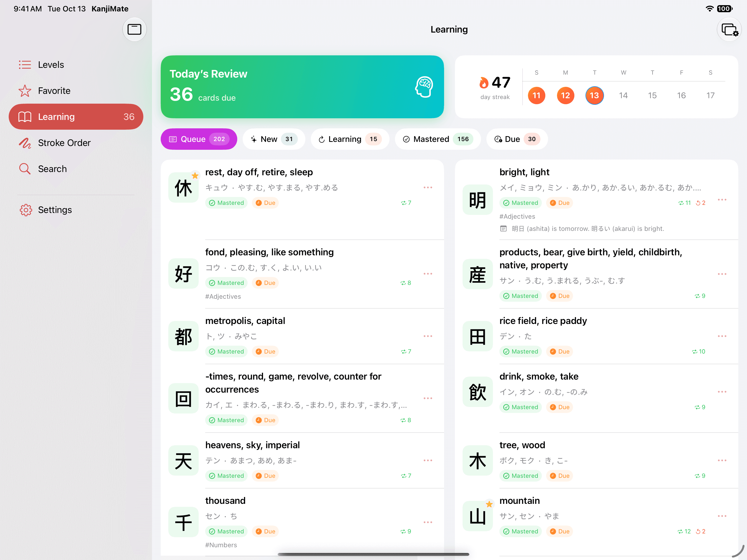
Task: Toggle the sidebar panel icon
Action: click(134, 29)
